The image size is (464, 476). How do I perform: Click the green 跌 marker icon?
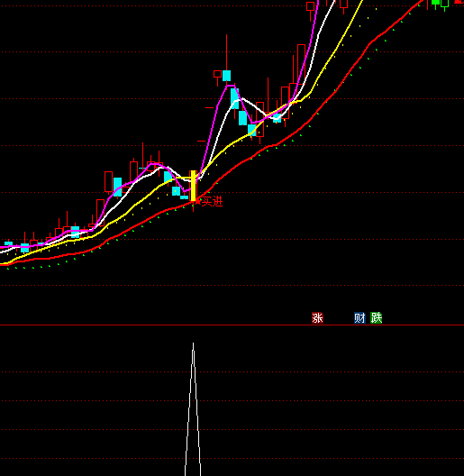click(377, 318)
